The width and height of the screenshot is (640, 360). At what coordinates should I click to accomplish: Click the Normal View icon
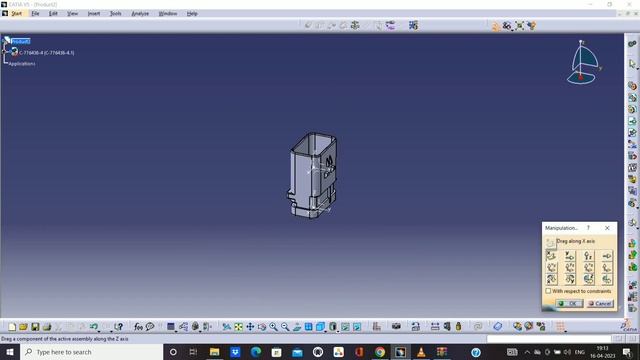click(297, 327)
